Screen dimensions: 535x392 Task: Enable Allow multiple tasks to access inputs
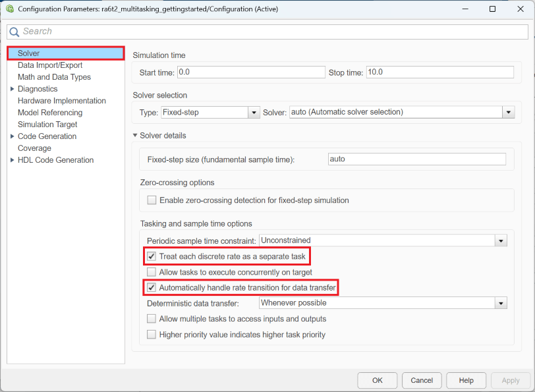coord(152,319)
